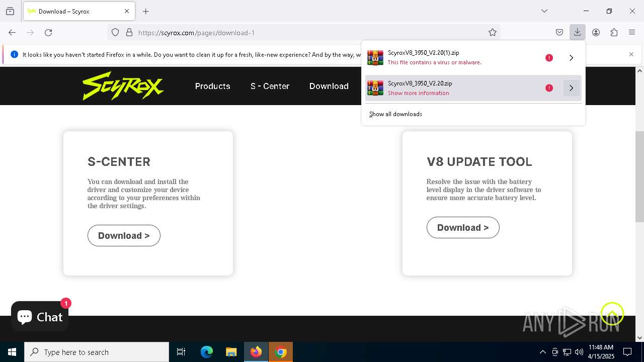Open File Explorer from taskbar
644x362 pixels.
(231, 352)
